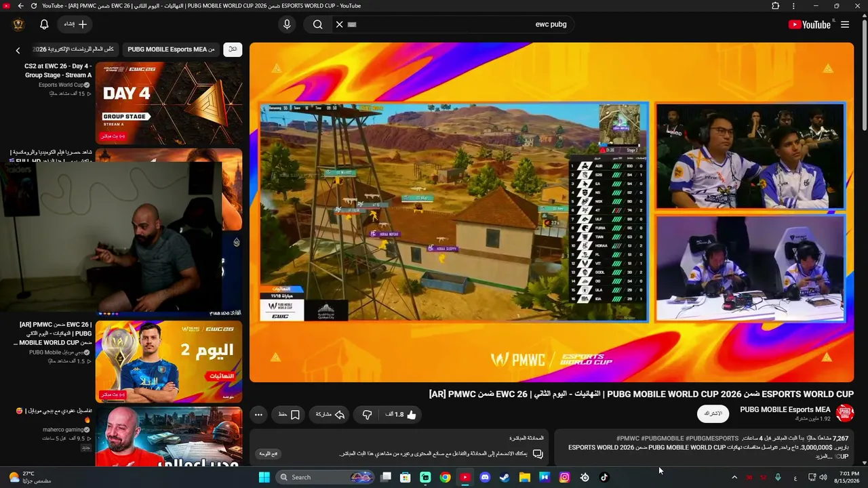
Task: Clear the search query with the X
Action: click(x=340, y=24)
